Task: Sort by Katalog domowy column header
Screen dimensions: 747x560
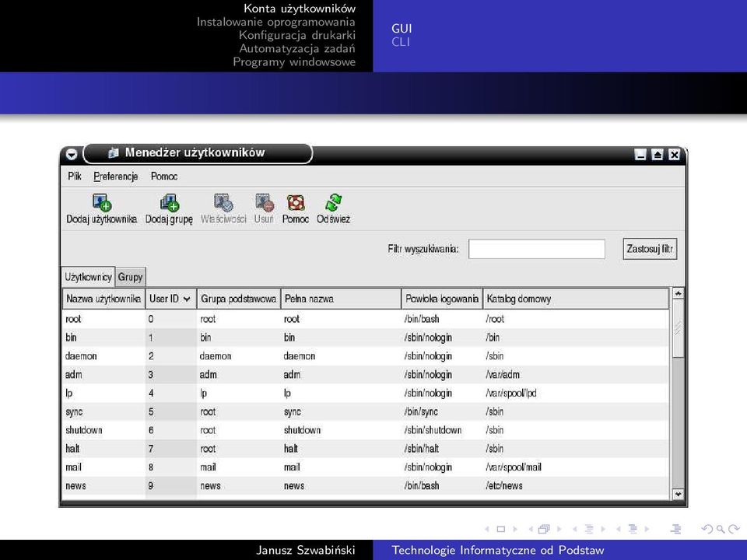Action: [x=576, y=299]
